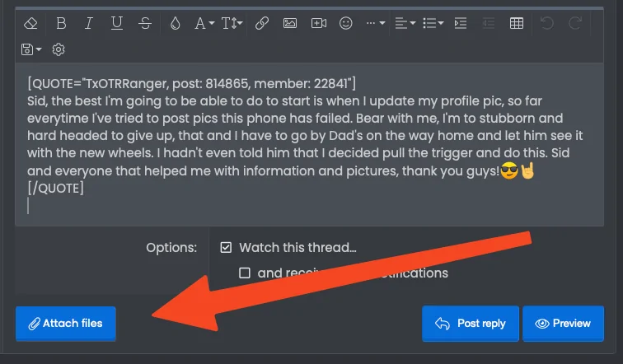Click the [/QUOTE] closing tag text
The height and width of the screenshot is (364, 623).
[56, 188]
